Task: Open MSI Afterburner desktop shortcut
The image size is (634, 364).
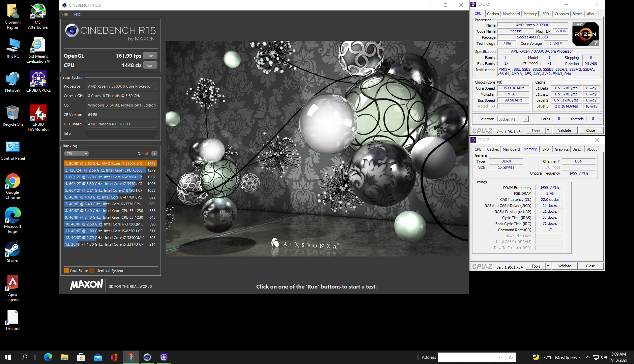Action: pyautogui.click(x=38, y=16)
